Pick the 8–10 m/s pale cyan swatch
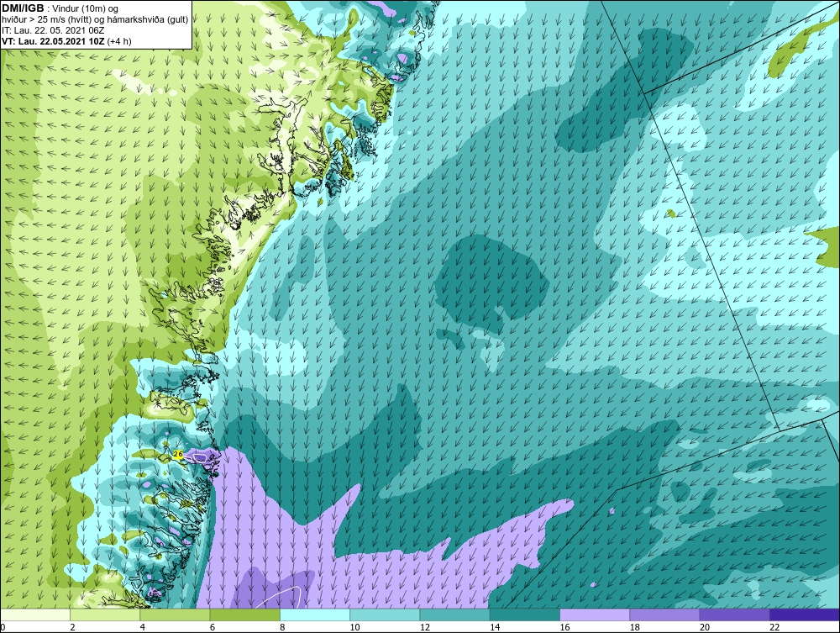Screen dimensions: 840x633 (x=315, y=615)
